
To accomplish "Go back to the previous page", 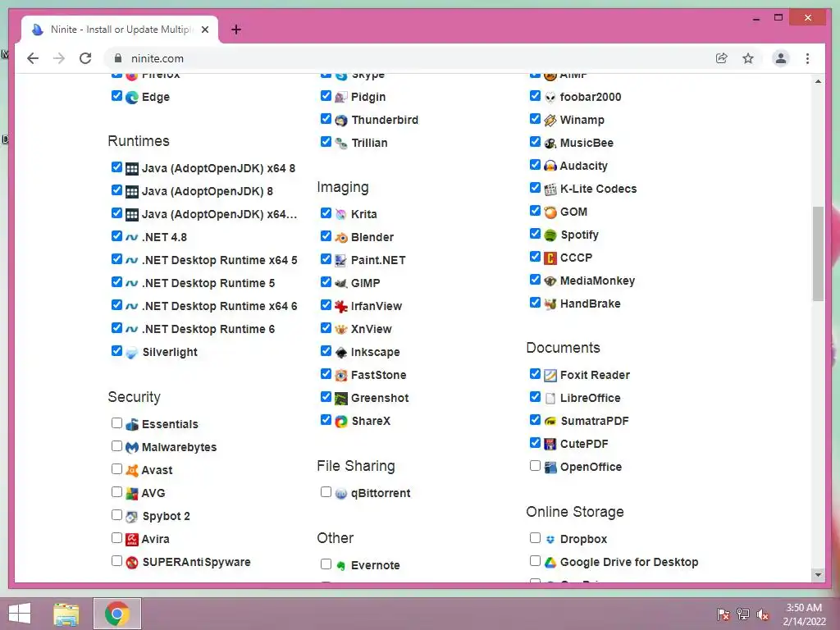I will (33, 58).
